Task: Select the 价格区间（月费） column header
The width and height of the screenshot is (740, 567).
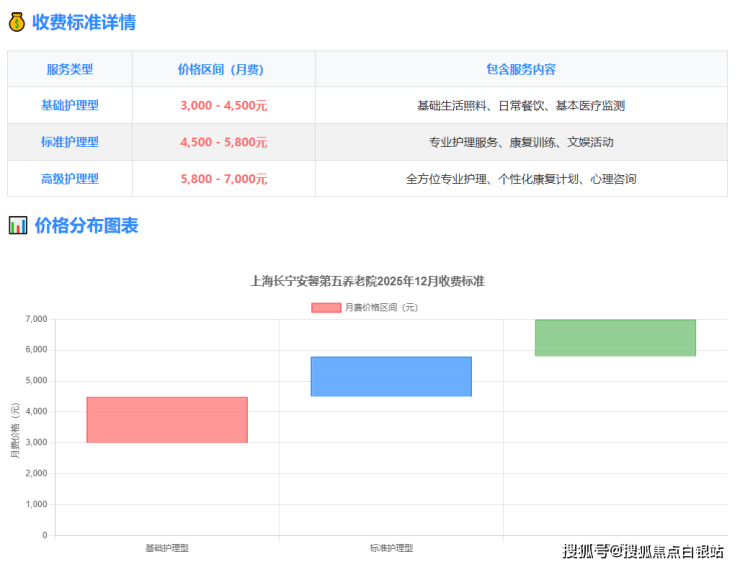Action: (x=223, y=69)
